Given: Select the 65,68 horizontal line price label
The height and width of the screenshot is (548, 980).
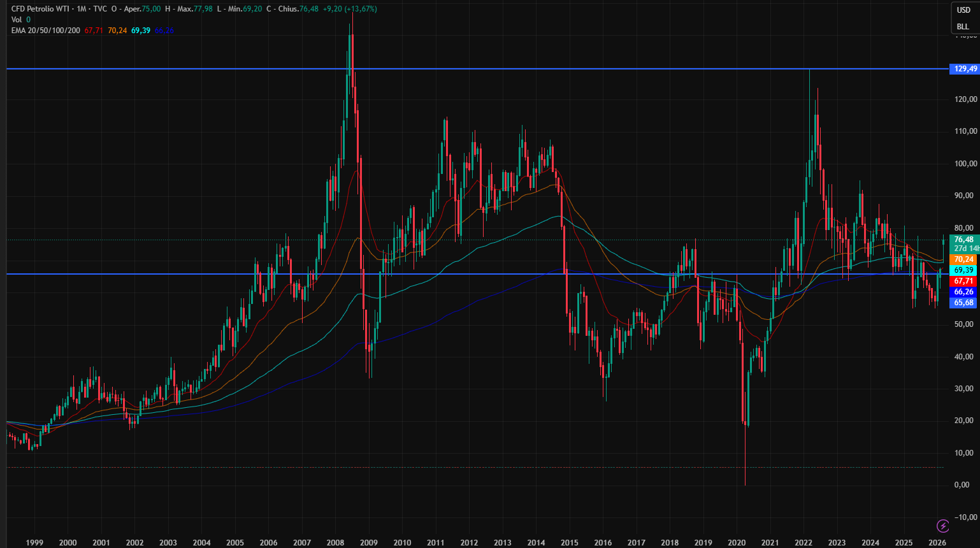Looking at the screenshot, I should click(x=963, y=303).
